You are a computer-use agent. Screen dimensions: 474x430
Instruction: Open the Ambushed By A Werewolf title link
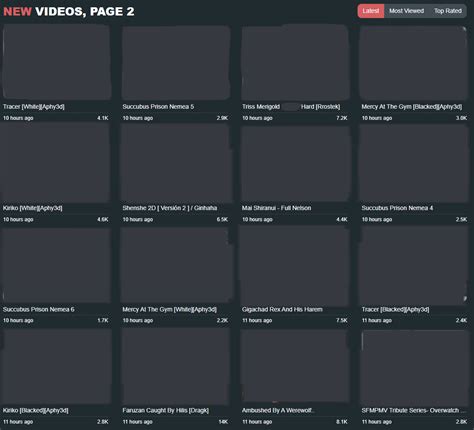(x=278, y=410)
